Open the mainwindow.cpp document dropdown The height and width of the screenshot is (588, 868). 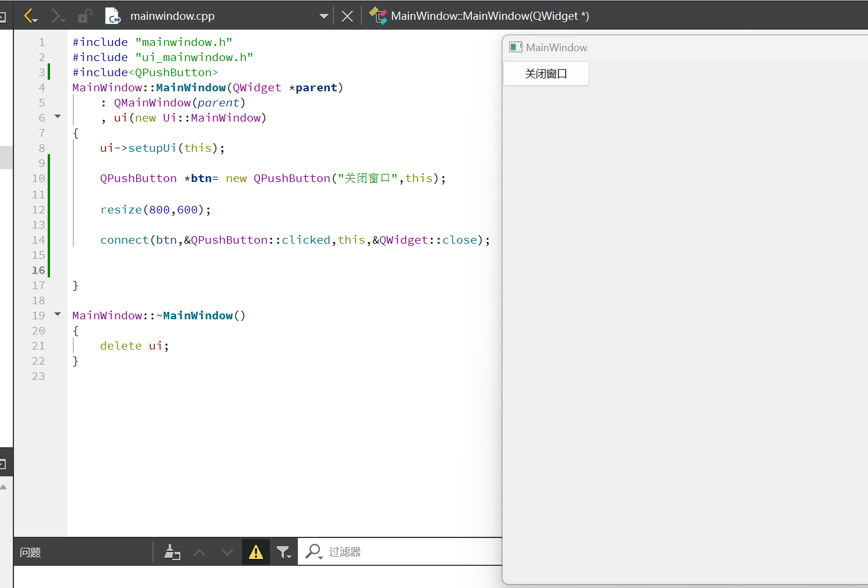point(324,16)
